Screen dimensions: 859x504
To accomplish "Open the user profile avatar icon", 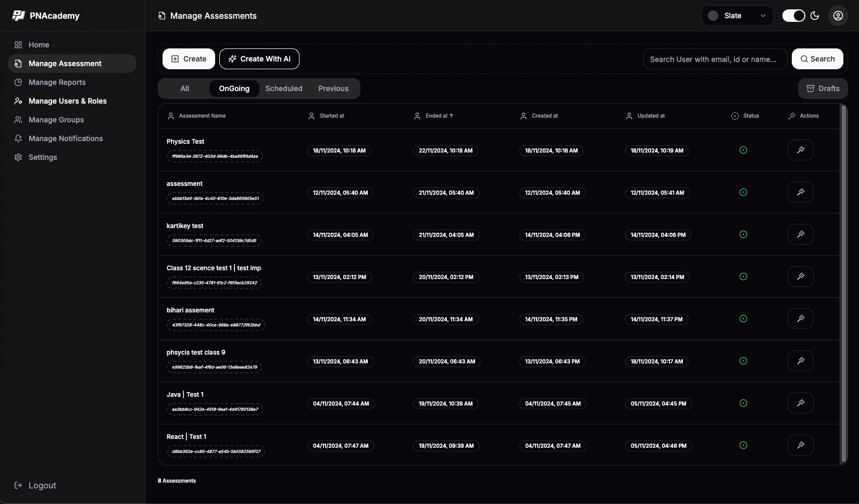I will (x=838, y=16).
